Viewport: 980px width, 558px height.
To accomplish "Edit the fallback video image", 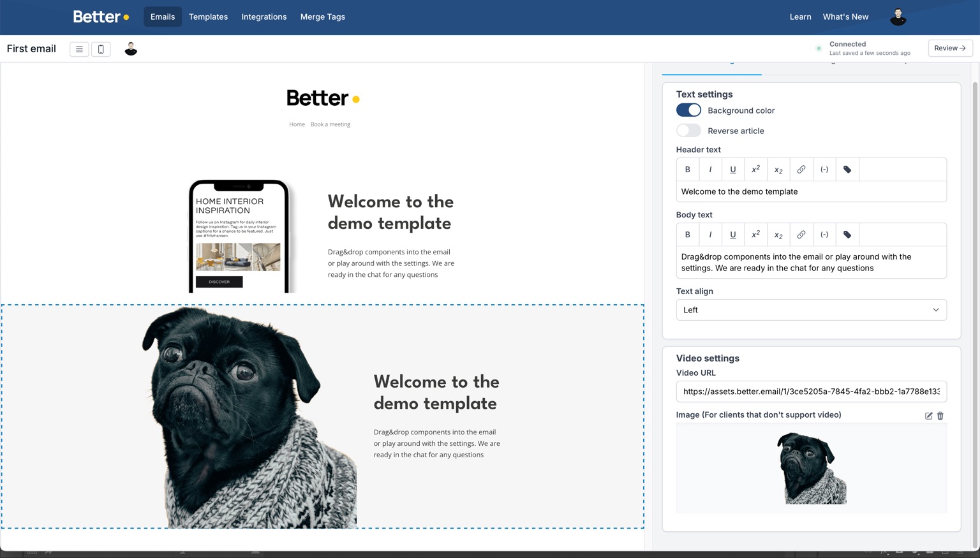I will click(x=928, y=416).
